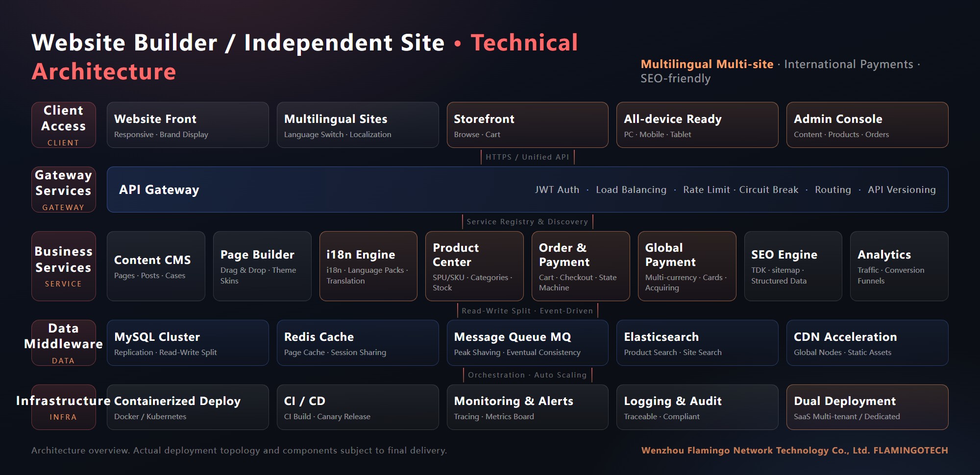Click the Routing text in gateway bar

pos(833,190)
